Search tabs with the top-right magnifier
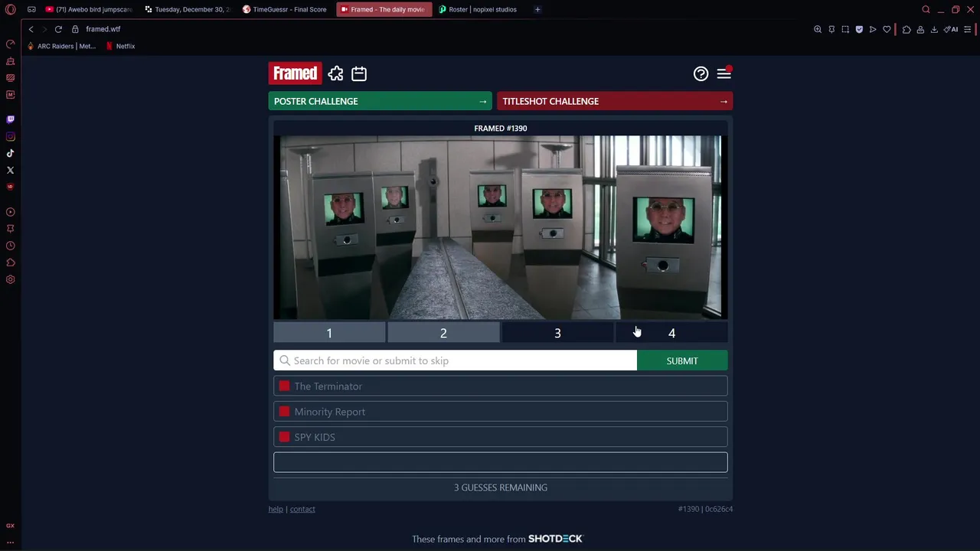This screenshot has height=551, width=980. [926, 9]
